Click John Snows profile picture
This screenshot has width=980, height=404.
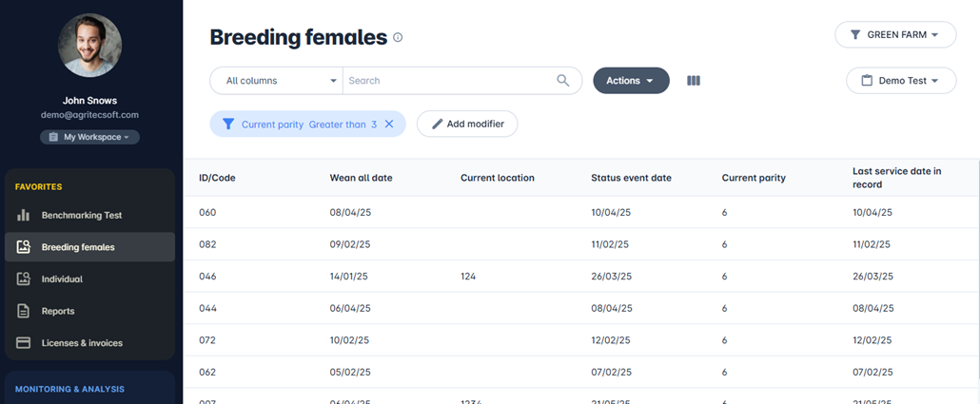(89, 45)
